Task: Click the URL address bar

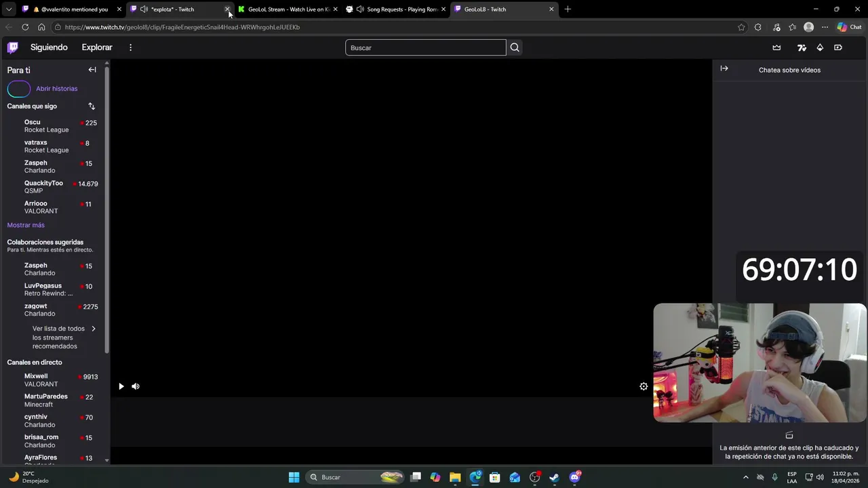Action: point(393,27)
